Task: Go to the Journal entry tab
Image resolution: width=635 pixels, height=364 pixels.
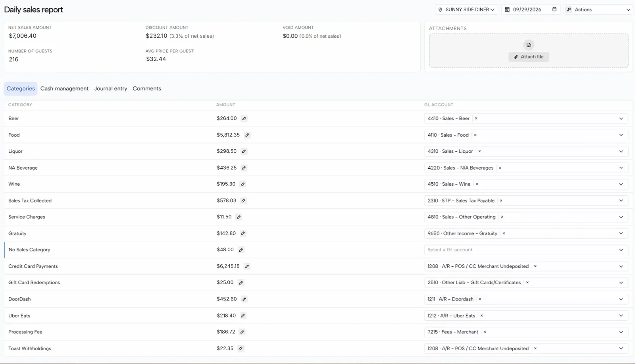Action: point(111,89)
